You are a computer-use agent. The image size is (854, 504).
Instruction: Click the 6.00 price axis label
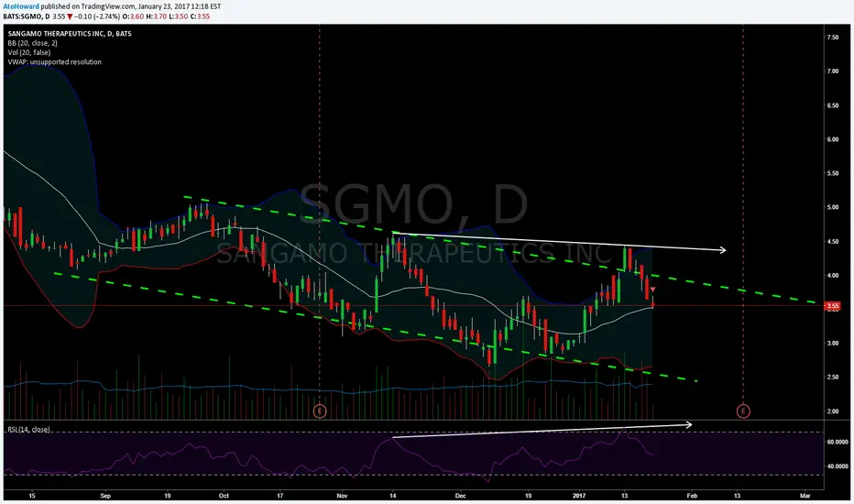833,139
